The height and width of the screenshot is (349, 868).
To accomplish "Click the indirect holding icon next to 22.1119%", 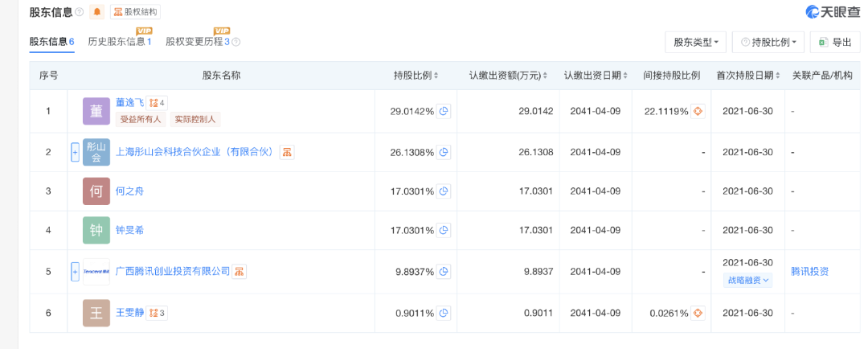I will point(698,111).
